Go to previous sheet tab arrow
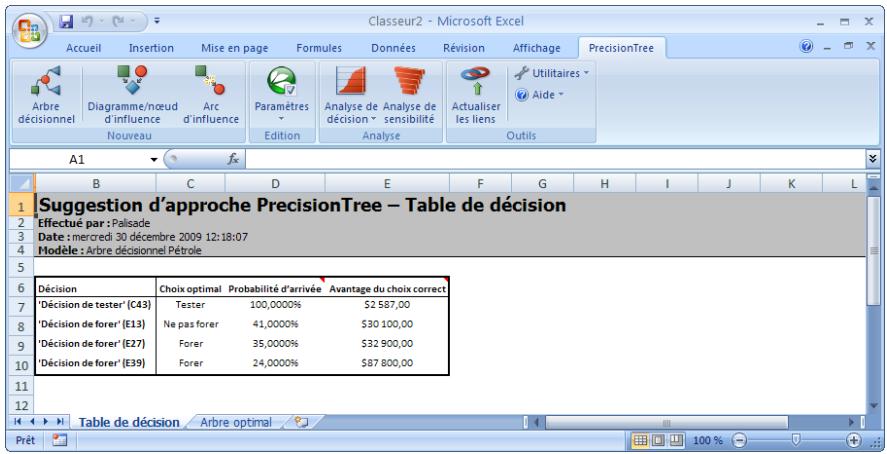 click(x=32, y=422)
